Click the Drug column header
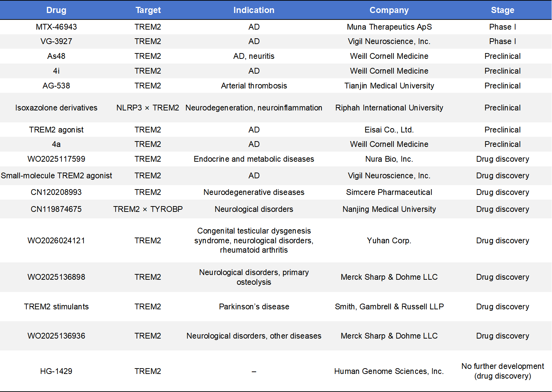Screen dimensions: 552x392 pyautogui.click(x=56, y=10)
